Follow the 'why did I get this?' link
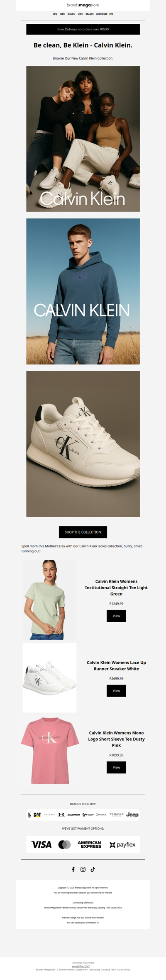 [x=81, y=966]
